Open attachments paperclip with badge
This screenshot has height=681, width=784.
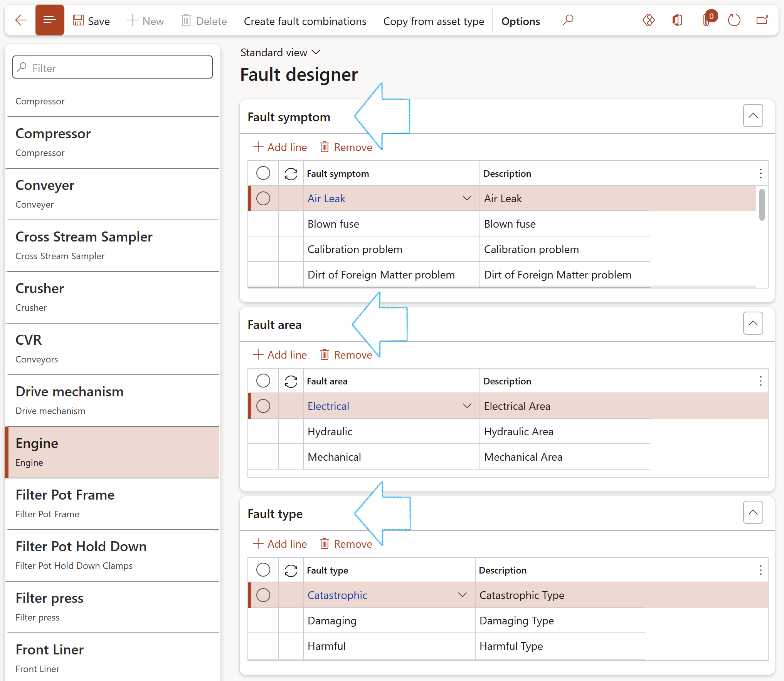(x=707, y=20)
